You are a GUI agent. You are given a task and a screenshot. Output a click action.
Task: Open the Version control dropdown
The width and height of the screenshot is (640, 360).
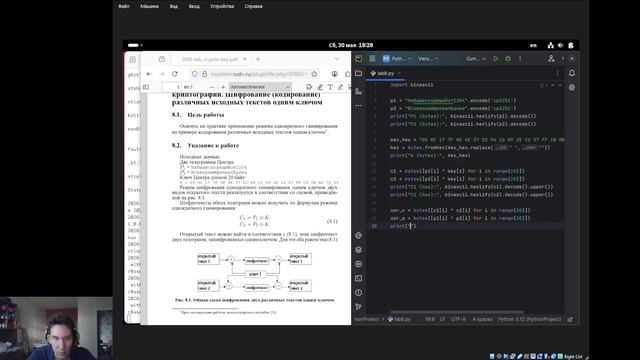click(x=428, y=59)
